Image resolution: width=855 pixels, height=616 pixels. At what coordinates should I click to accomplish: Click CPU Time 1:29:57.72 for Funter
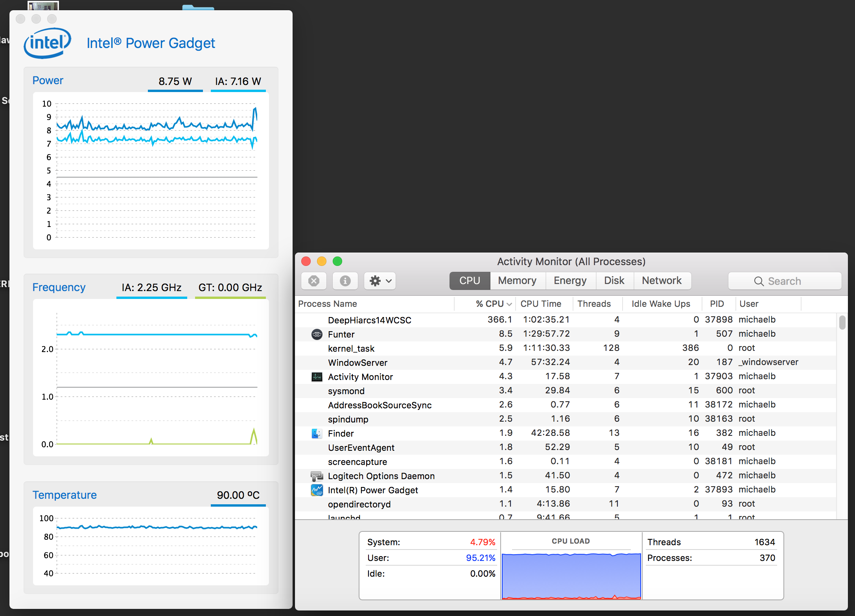click(546, 334)
